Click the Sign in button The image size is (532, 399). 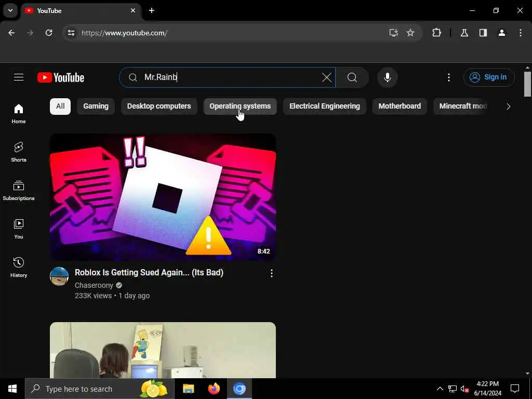[489, 77]
